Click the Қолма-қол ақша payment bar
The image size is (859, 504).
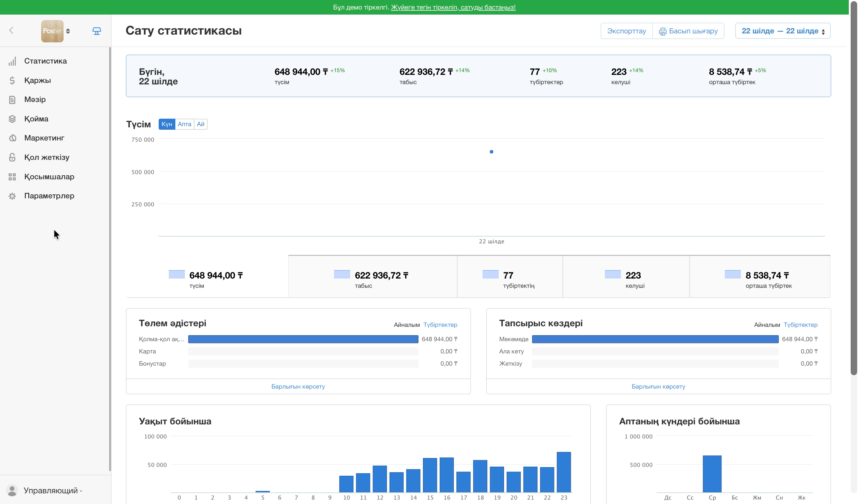tap(303, 339)
